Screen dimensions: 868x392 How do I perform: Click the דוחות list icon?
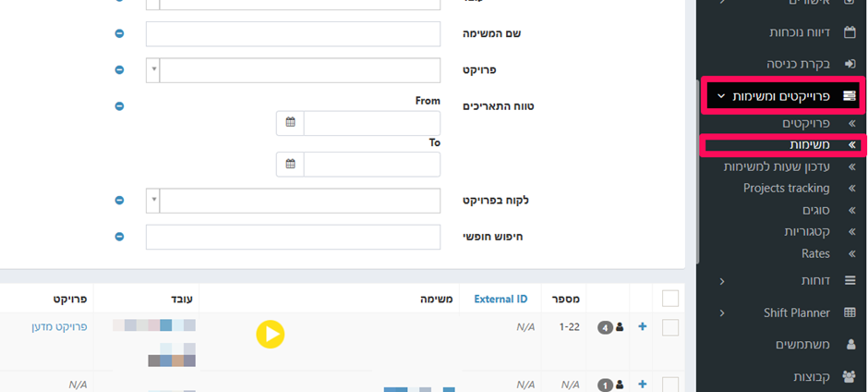(850, 281)
